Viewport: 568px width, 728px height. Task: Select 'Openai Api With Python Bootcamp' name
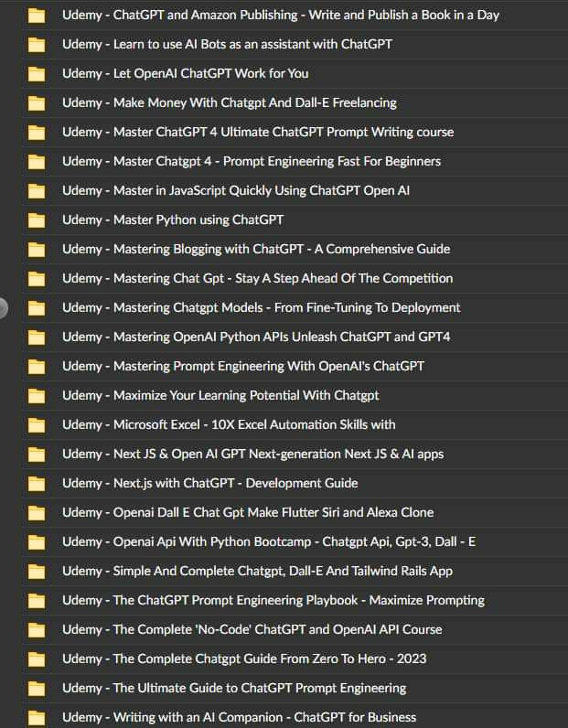tap(269, 541)
